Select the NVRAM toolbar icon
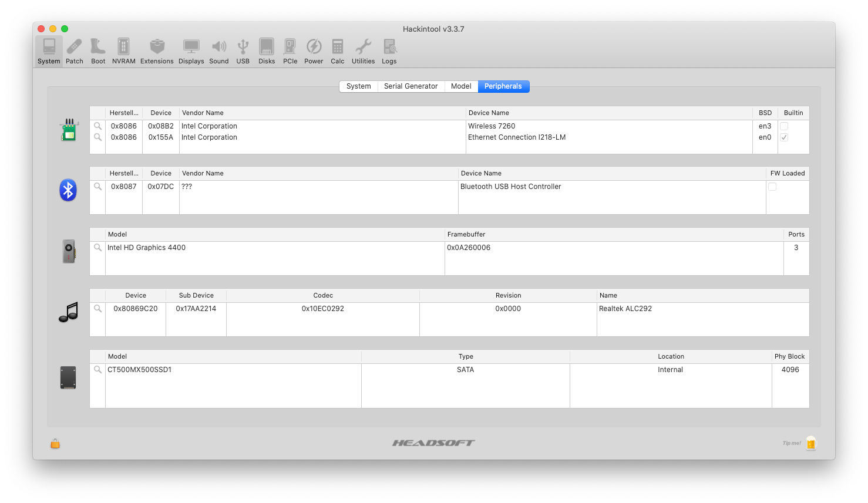This screenshot has height=503, width=868. point(123,51)
